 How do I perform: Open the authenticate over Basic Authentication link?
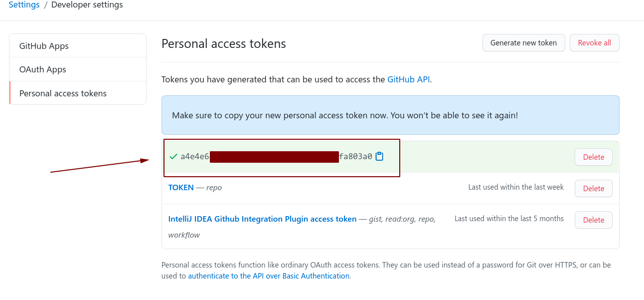269,276
